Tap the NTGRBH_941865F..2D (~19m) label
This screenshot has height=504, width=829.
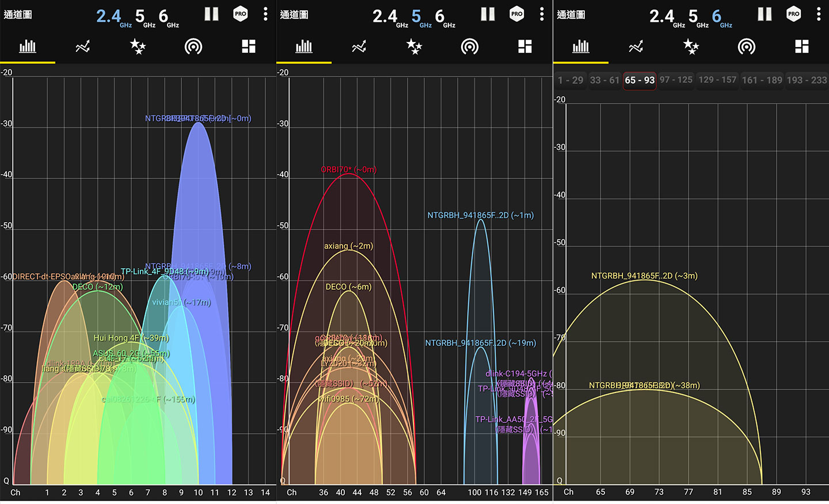[480, 343]
